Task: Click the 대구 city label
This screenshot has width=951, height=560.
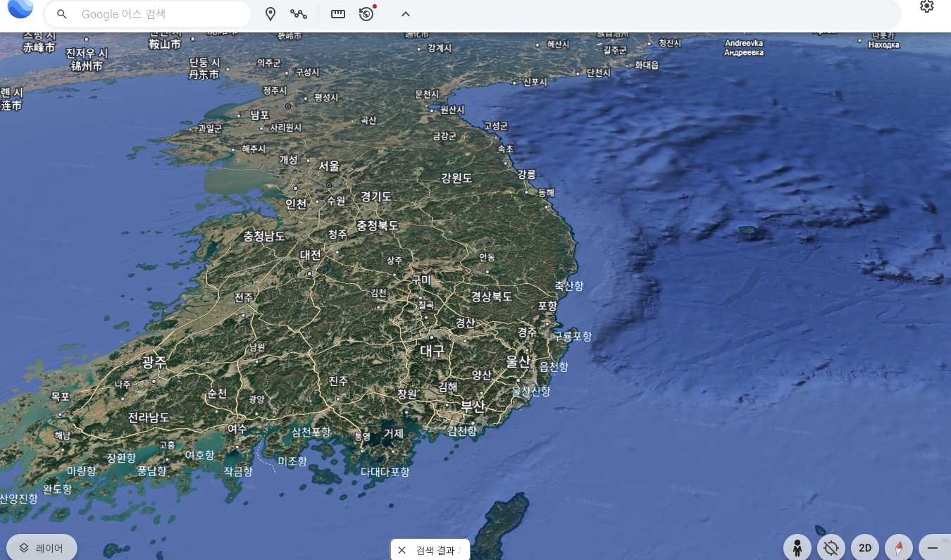Action: (x=433, y=350)
